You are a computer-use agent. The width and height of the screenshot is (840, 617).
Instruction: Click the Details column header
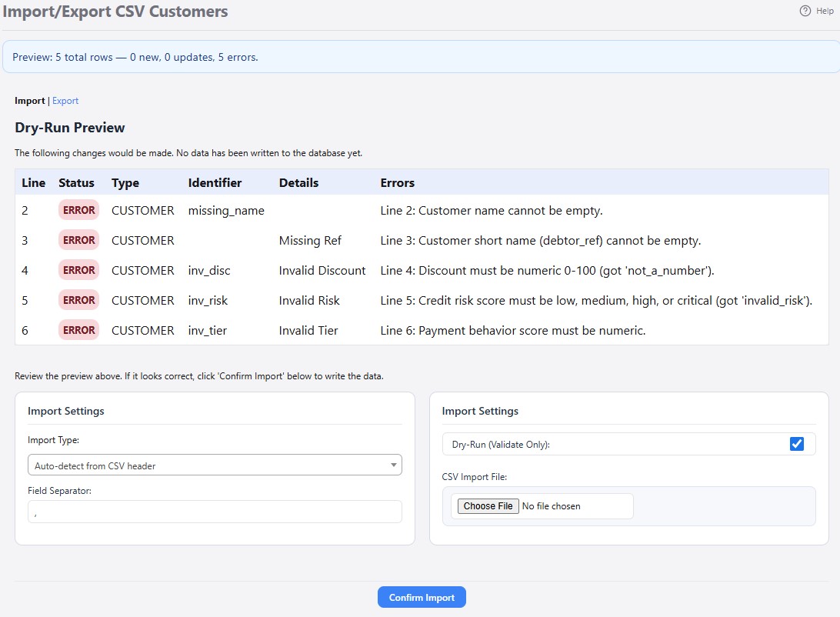pyautogui.click(x=298, y=182)
